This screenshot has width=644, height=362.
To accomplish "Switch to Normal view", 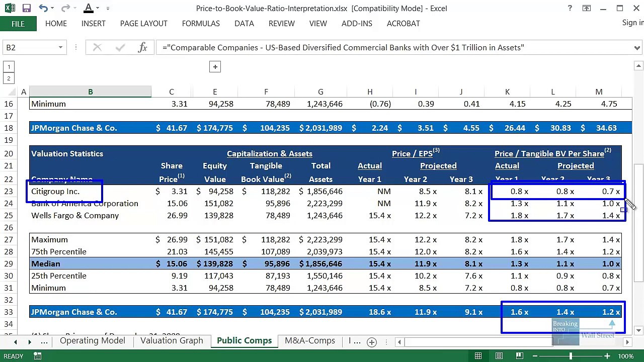I will coord(478,356).
